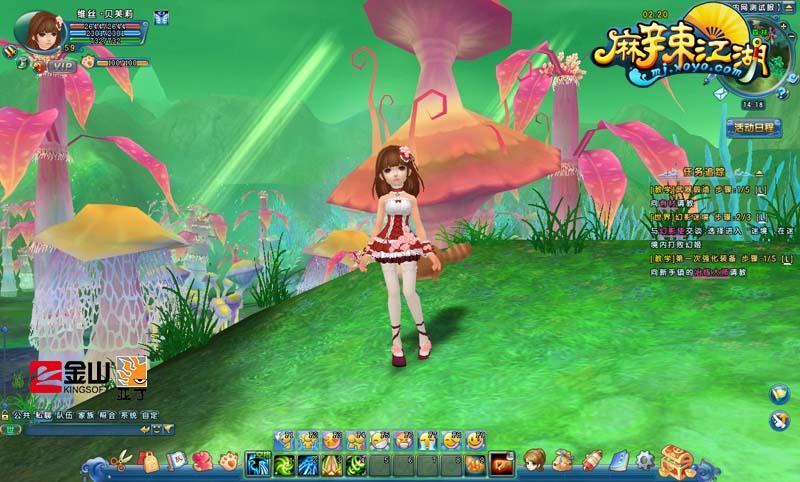This screenshot has width=800, height=482.
Task: Click the blue mana bar under health
Action: tap(105, 33)
